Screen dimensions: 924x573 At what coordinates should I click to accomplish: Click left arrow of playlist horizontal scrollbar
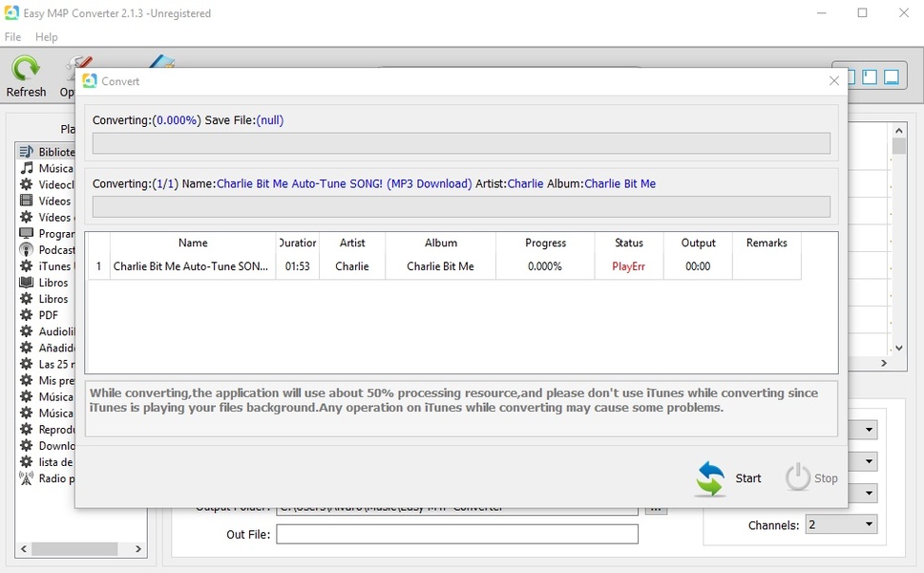(x=24, y=549)
